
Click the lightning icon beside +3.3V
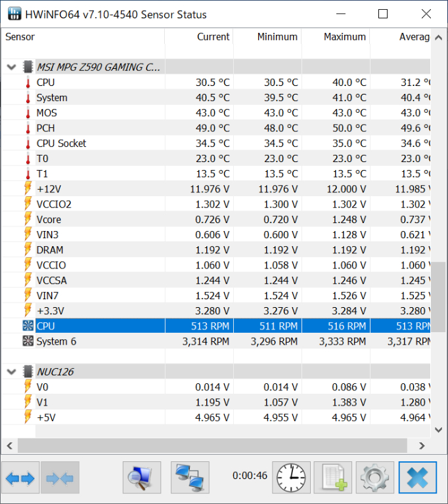(28, 310)
